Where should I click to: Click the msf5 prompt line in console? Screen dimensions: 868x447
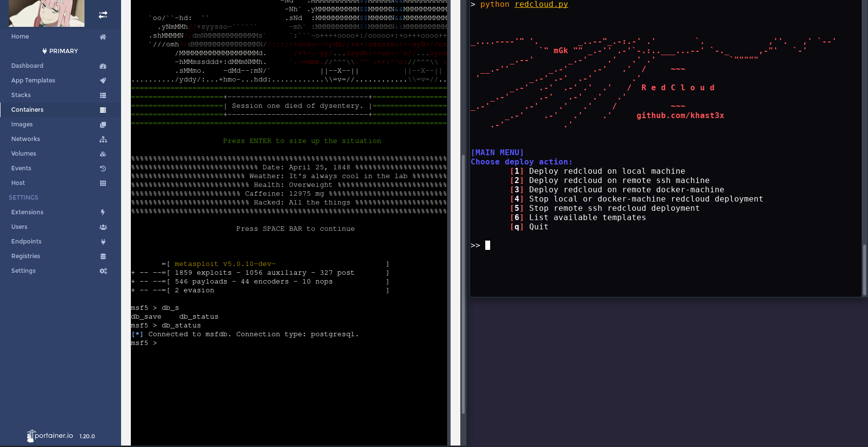click(144, 343)
